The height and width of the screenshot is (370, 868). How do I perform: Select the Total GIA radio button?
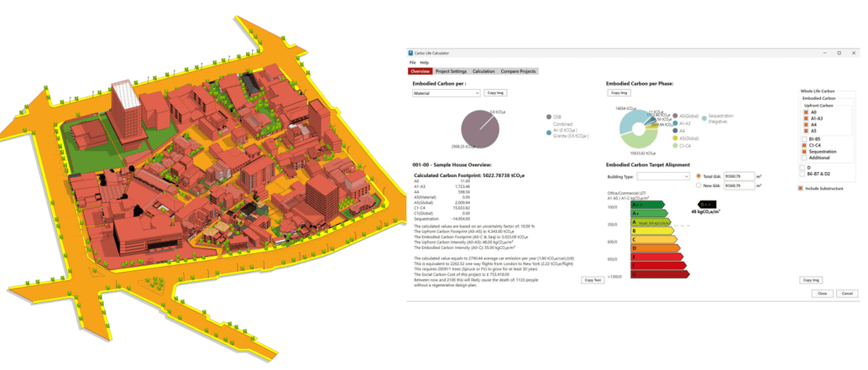698,176
